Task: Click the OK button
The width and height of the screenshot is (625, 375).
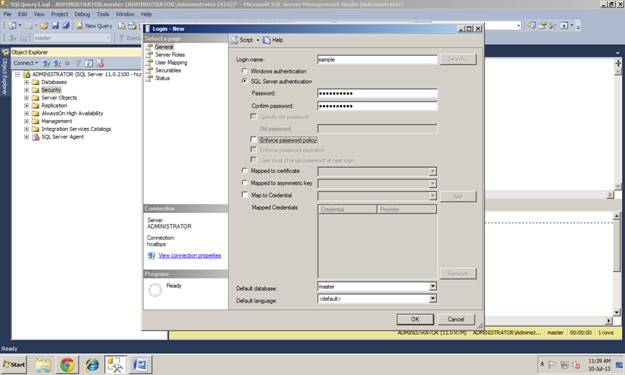Action: (x=415, y=319)
